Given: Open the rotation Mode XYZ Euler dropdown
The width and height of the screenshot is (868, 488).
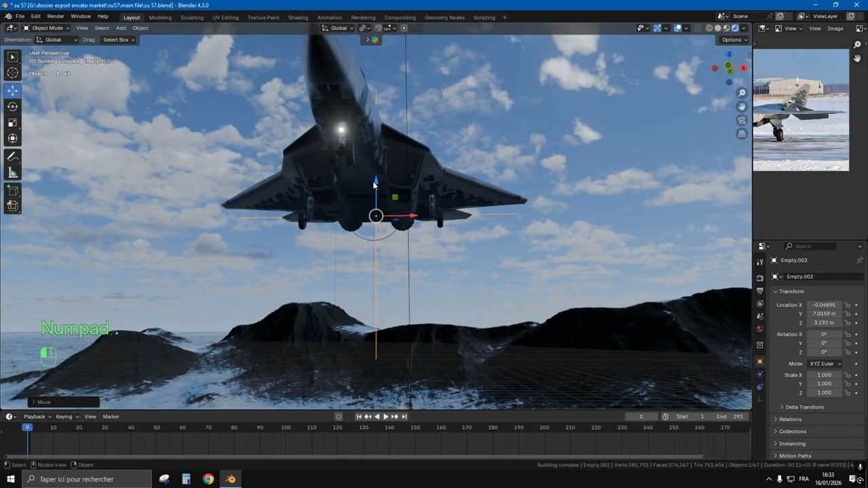Looking at the screenshot, I should pyautogui.click(x=825, y=363).
